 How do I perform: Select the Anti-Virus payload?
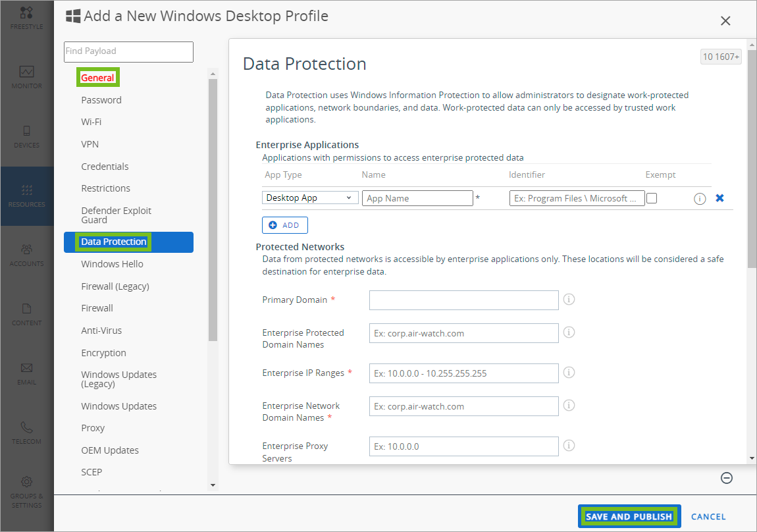101,331
